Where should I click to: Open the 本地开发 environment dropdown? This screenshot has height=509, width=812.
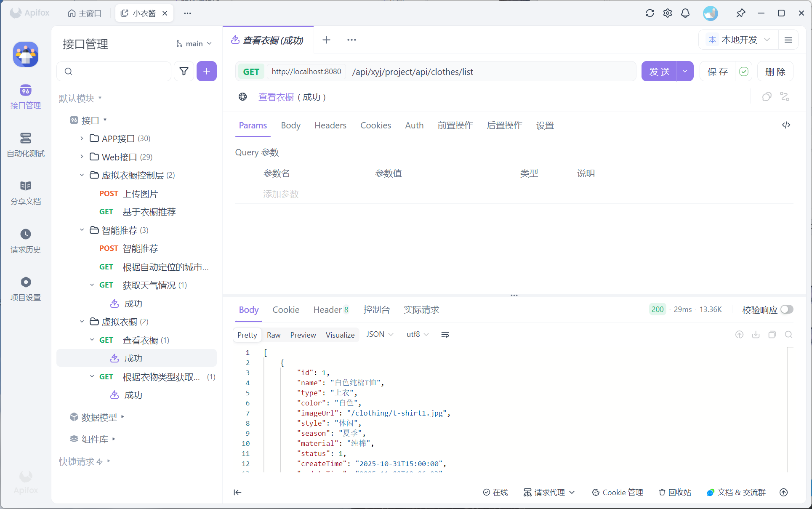point(739,40)
